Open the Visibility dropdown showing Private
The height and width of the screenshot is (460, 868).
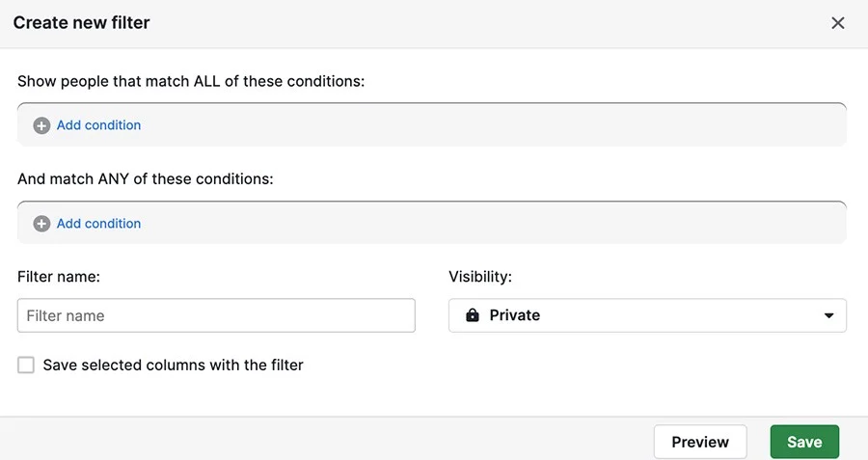(647, 315)
